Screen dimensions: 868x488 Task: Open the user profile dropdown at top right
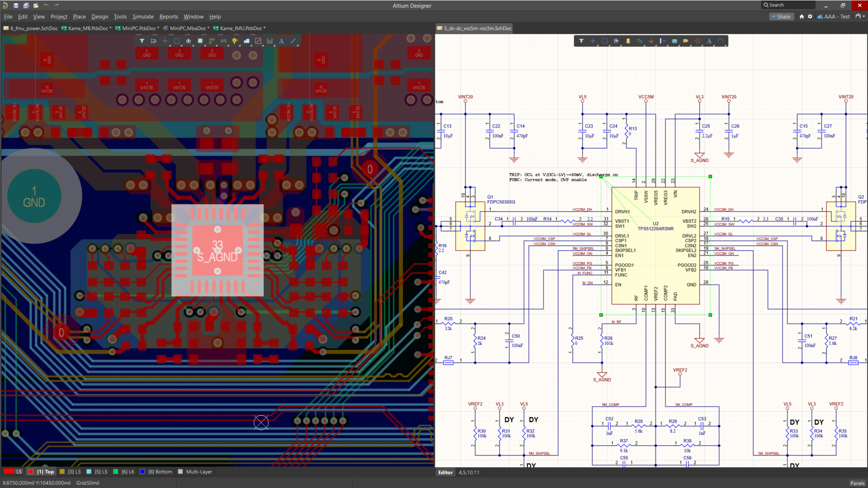pos(859,16)
